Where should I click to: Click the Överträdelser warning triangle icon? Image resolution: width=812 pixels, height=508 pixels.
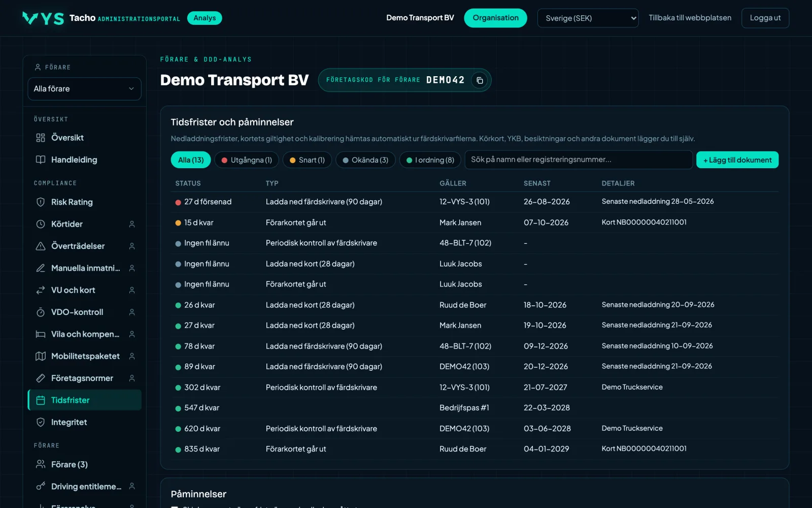(x=41, y=246)
